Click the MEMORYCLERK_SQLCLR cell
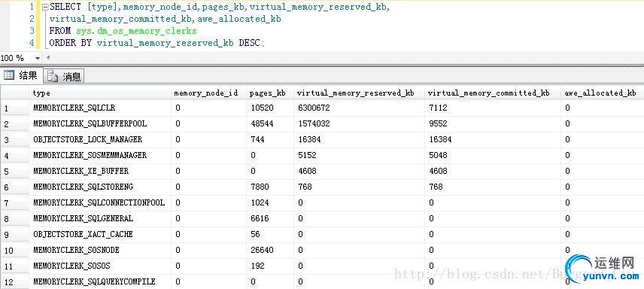The image size is (644, 289). point(100,108)
